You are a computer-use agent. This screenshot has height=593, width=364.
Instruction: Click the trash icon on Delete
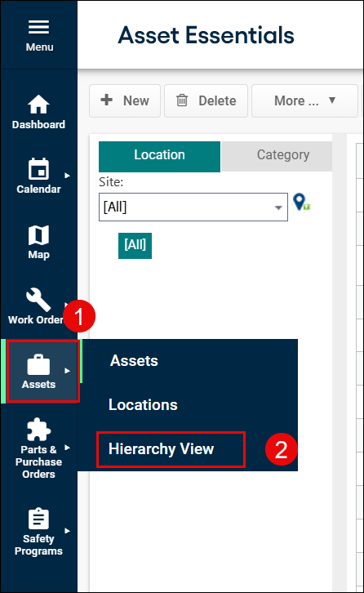pos(182,100)
